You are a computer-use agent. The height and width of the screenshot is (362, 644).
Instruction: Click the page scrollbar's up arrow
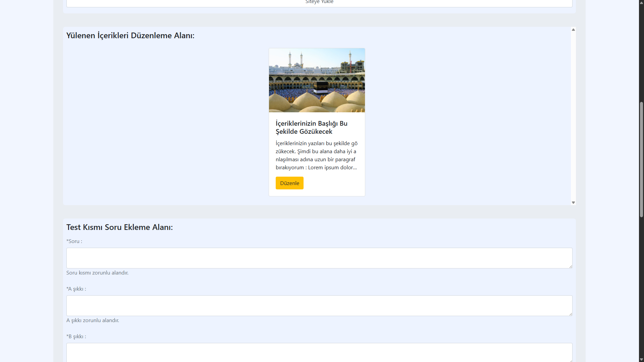[641, 2]
